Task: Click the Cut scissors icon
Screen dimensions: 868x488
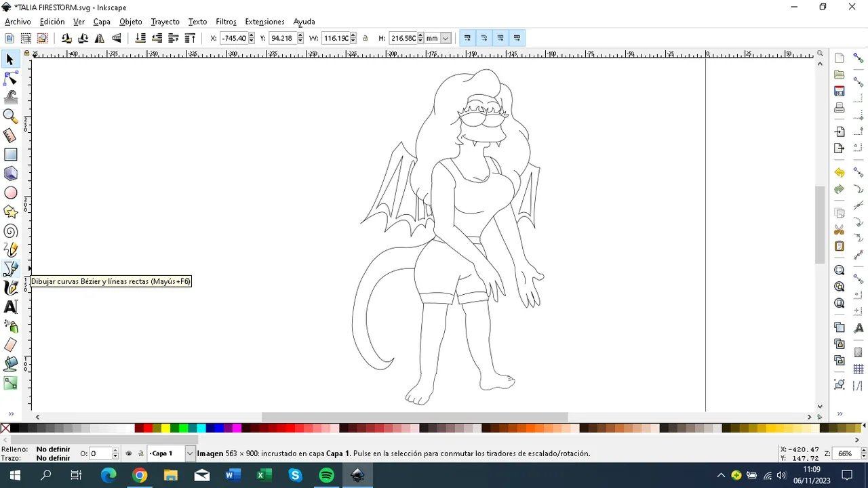Action: 840,230
